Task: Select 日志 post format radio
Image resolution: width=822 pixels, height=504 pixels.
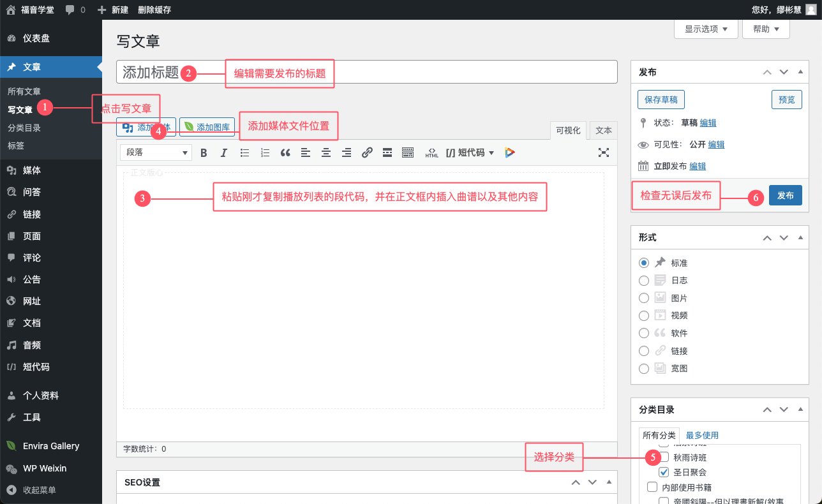Action: 644,281
